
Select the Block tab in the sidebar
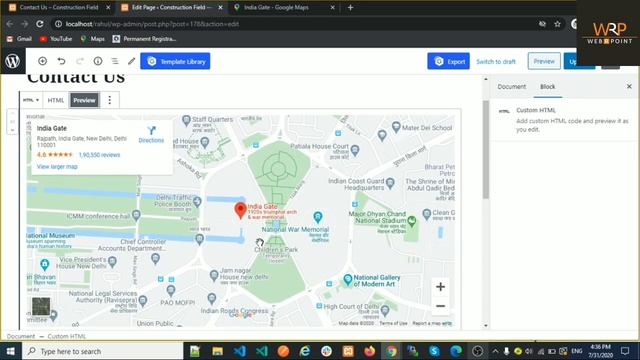pyautogui.click(x=547, y=87)
